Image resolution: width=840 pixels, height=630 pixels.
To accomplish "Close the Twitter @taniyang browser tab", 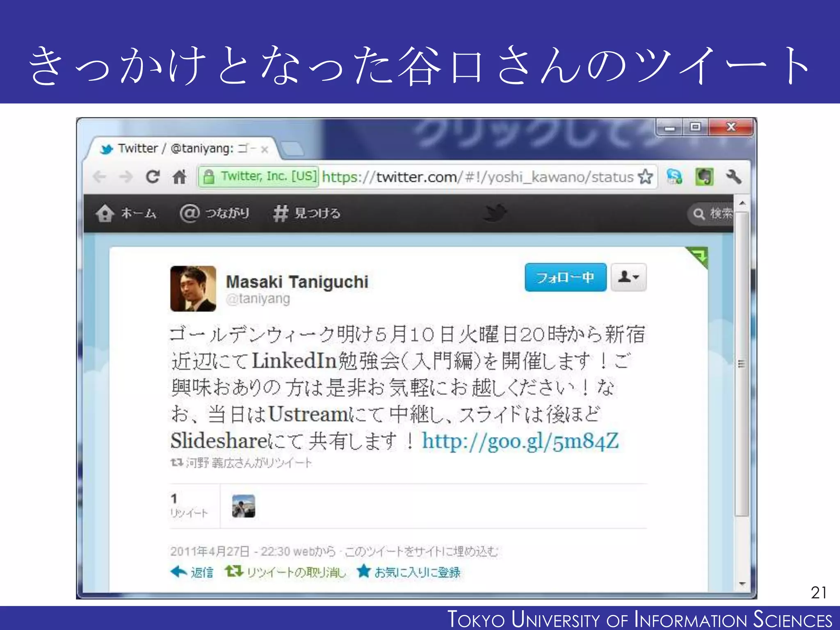I will 265,149.
